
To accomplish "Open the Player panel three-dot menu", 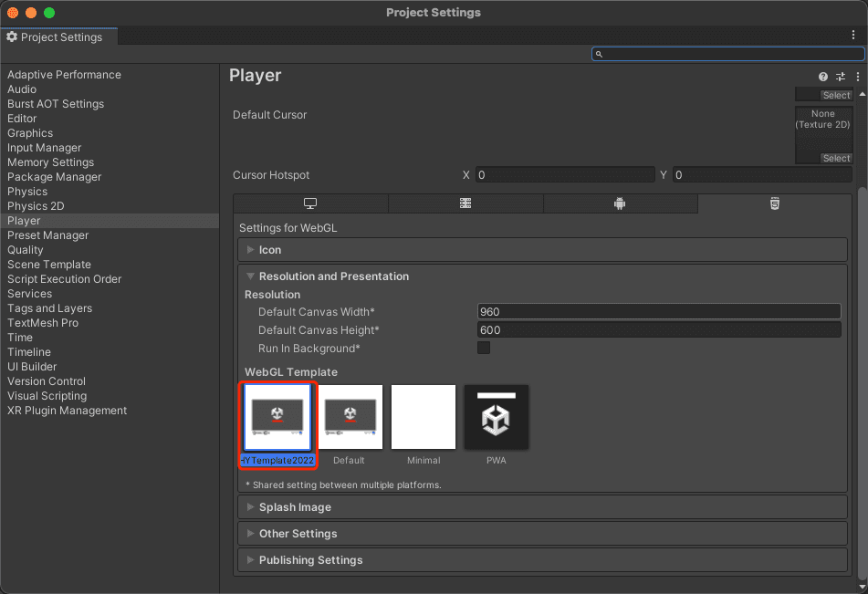I will point(858,78).
